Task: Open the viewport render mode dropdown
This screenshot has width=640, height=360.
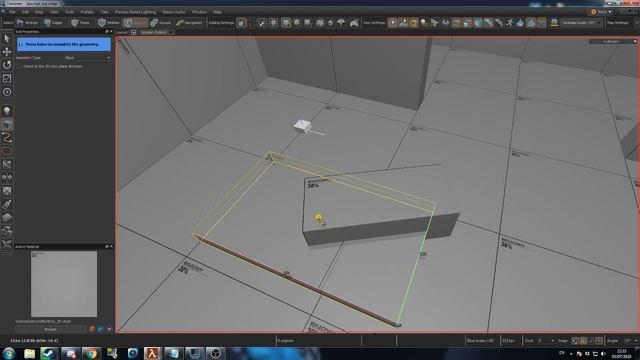Action: tap(612, 42)
